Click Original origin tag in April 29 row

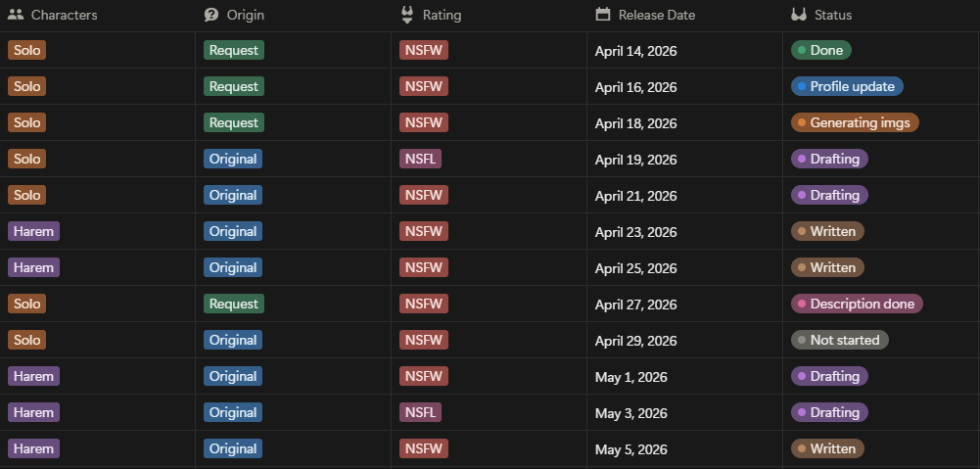coord(233,340)
